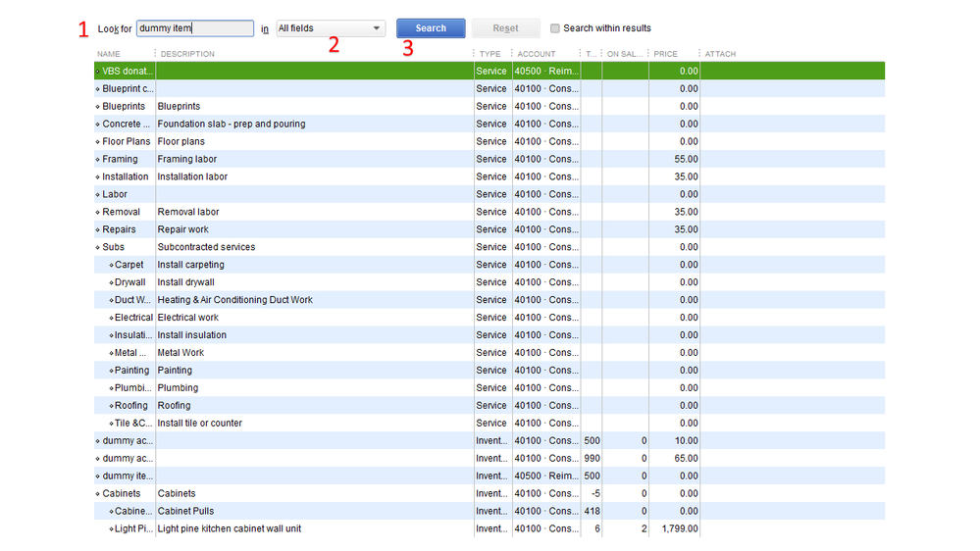The image size is (980, 551).
Task: Click the T... column header
Action: click(x=591, y=54)
